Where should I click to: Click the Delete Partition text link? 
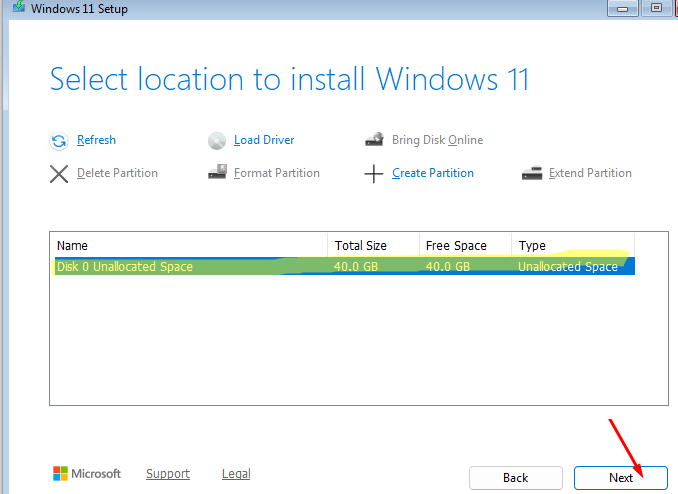tap(117, 173)
